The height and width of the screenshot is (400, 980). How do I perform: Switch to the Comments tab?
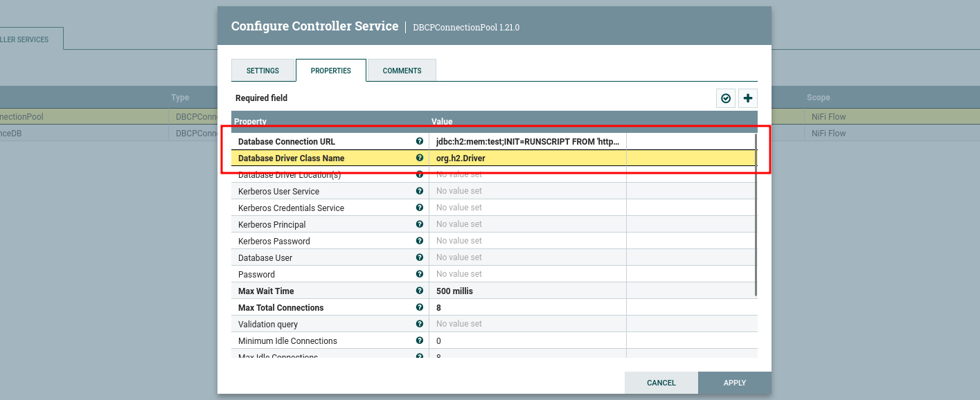[x=402, y=71]
